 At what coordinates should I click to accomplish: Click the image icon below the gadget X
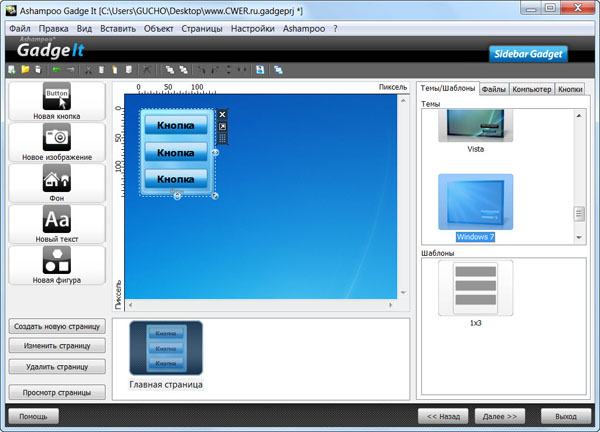click(222, 127)
